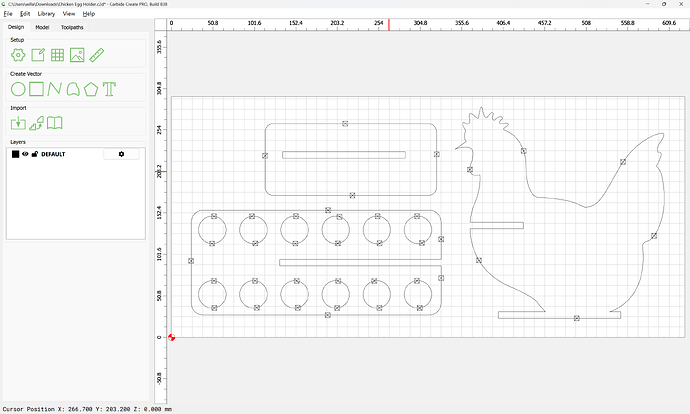690x414 pixels.
Task: Select the Circle vector tool
Action: point(18,89)
